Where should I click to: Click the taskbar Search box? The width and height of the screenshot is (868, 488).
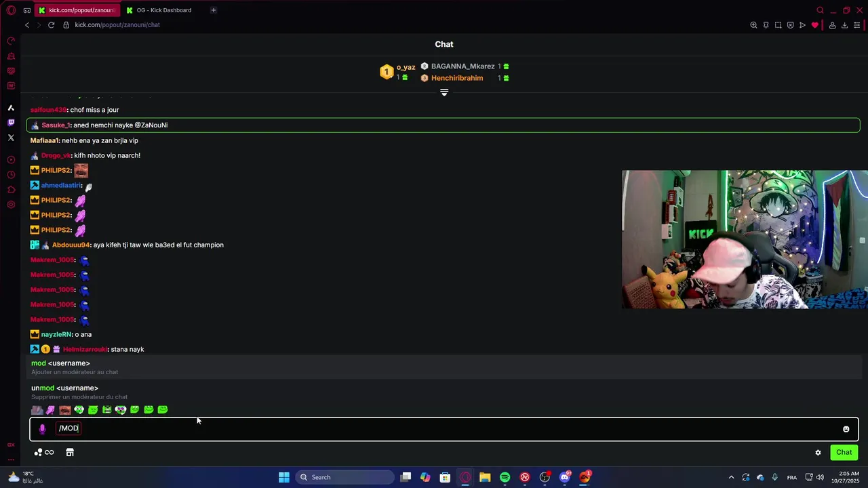coord(344,477)
